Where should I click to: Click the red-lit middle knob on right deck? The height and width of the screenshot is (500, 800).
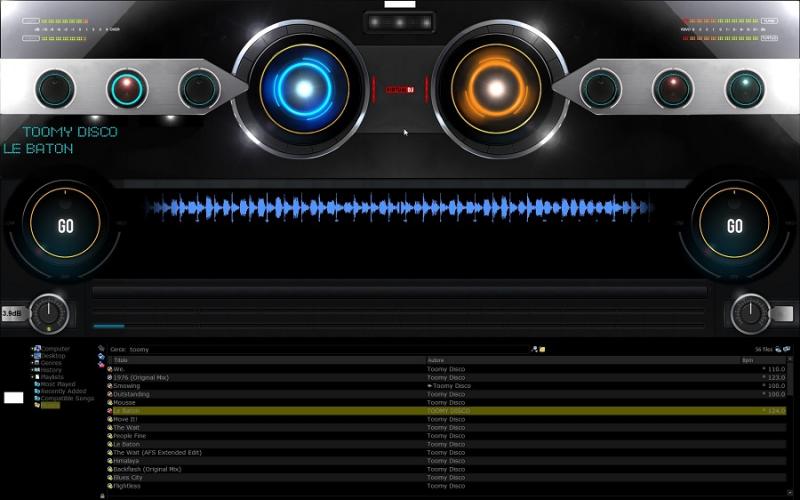point(673,89)
